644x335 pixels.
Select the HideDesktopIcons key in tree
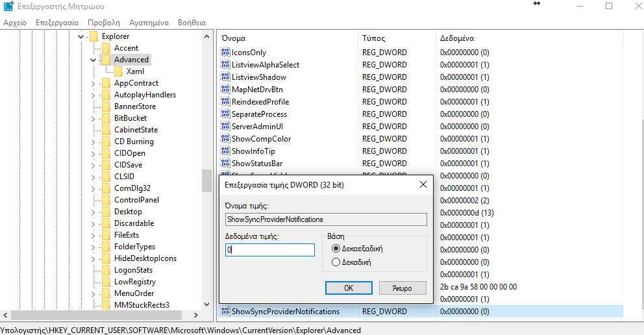pos(145,258)
